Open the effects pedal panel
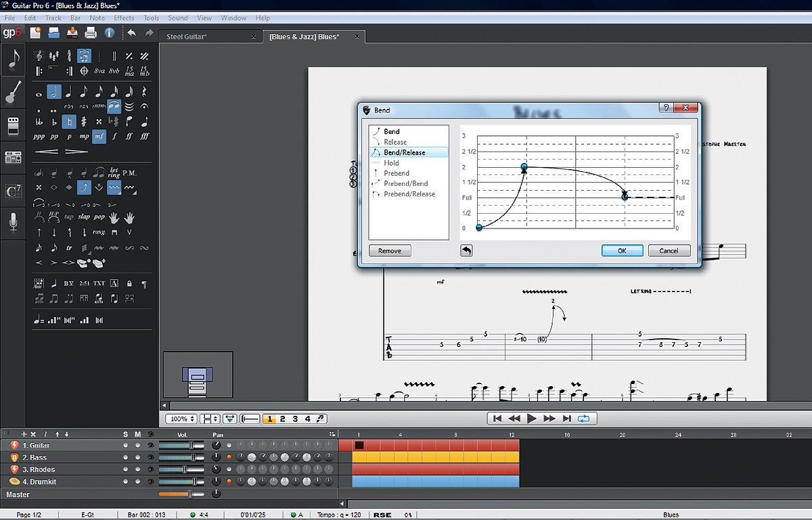This screenshot has height=520, width=812. (13, 125)
